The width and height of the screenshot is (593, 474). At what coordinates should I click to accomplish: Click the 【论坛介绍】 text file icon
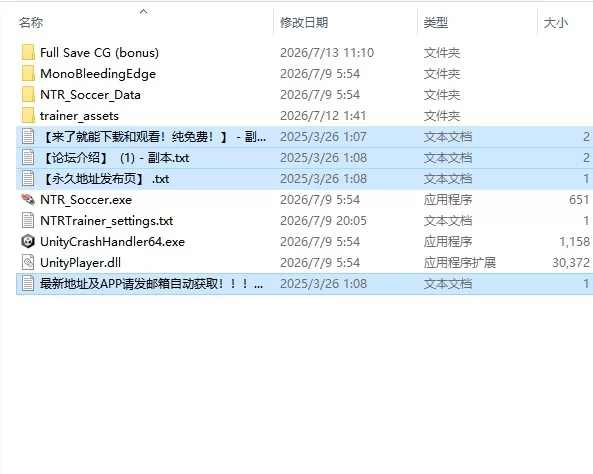[28, 158]
